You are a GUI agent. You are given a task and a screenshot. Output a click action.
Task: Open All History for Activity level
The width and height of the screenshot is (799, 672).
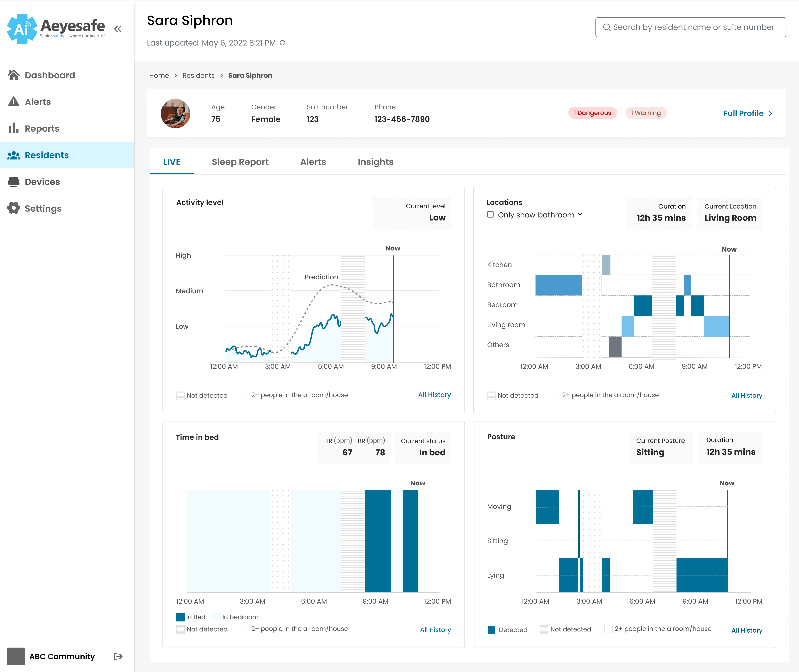pyautogui.click(x=434, y=395)
